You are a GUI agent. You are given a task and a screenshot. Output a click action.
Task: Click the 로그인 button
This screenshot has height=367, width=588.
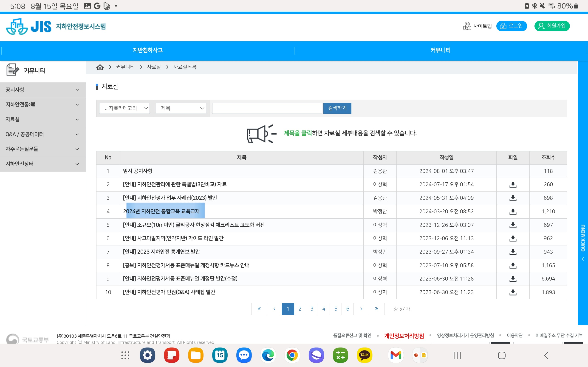click(x=512, y=26)
